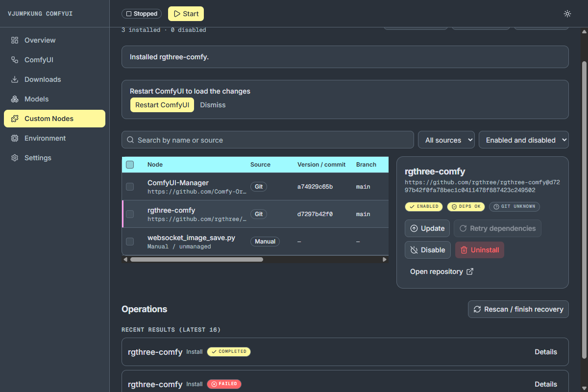Click the Stopped status badge

coord(142,14)
